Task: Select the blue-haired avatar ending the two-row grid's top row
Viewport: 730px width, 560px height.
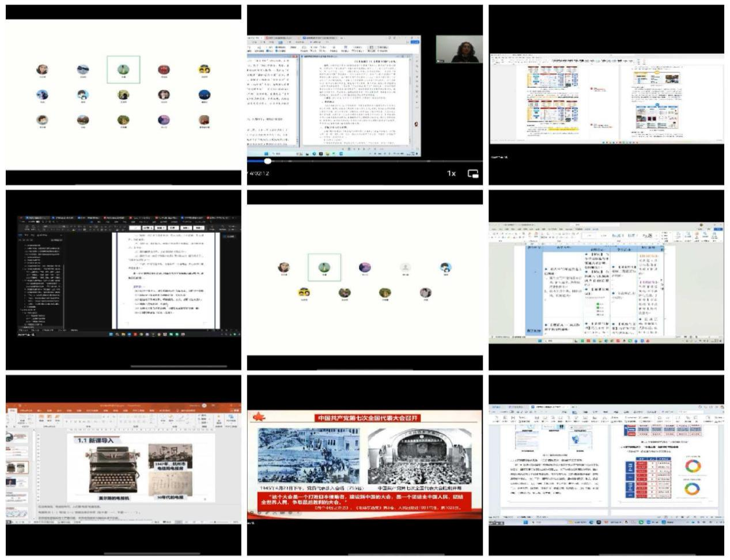Action: tap(445, 267)
